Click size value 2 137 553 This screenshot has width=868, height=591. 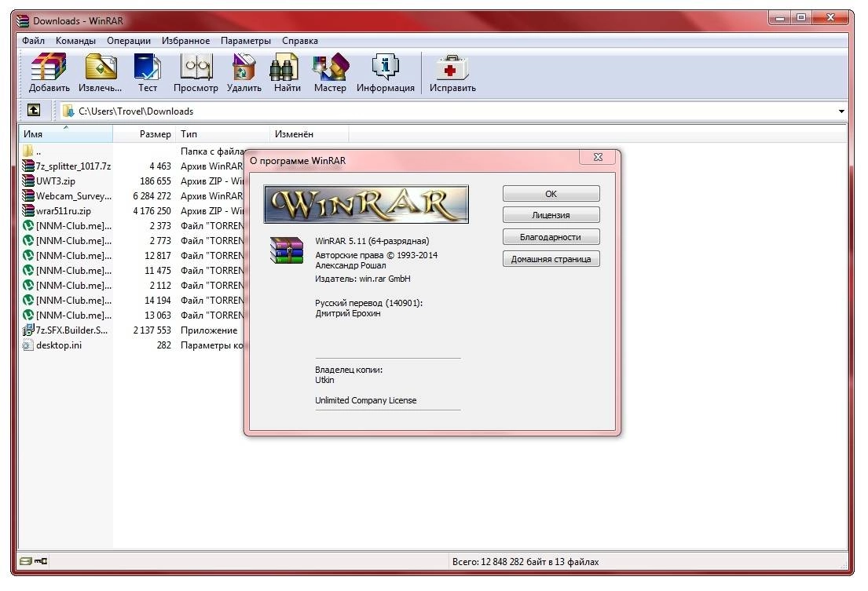point(152,330)
